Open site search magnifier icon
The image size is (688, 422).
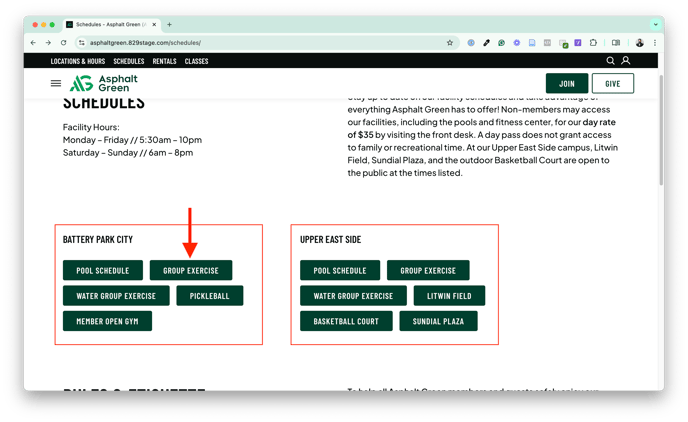[x=610, y=61]
